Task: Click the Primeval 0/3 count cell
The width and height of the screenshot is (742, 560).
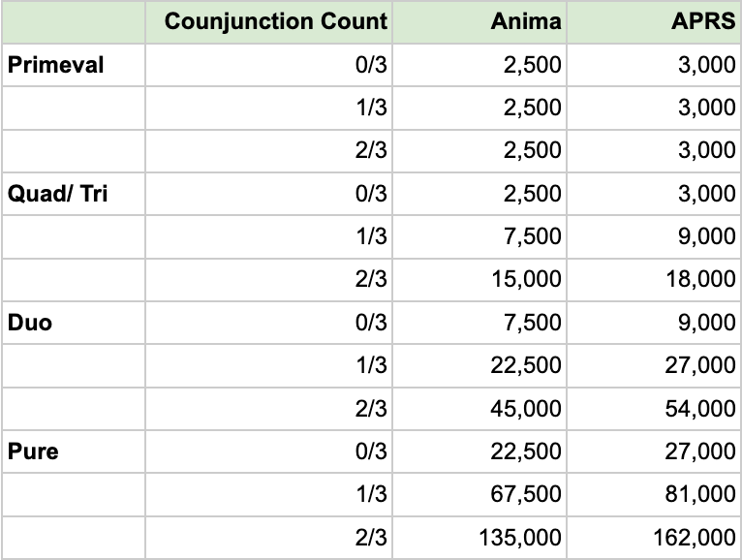Action: [268, 65]
